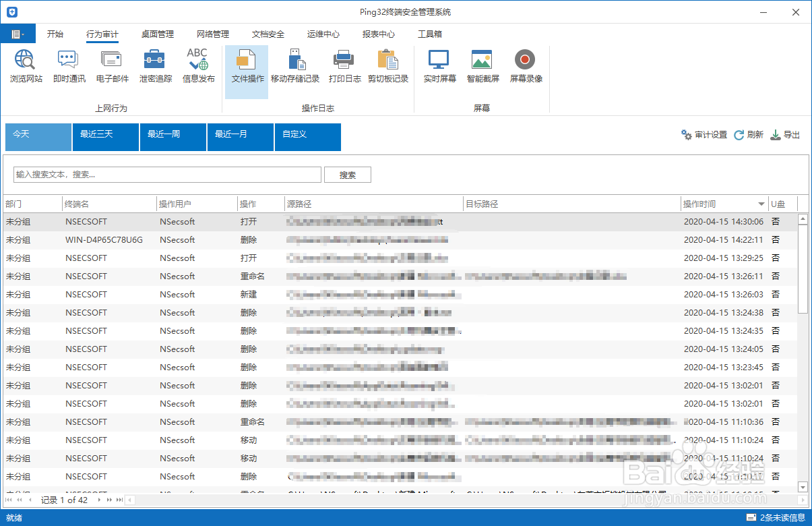The height and width of the screenshot is (526, 812).
Task: Sort by the 部门 column header
Action: pyautogui.click(x=32, y=204)
